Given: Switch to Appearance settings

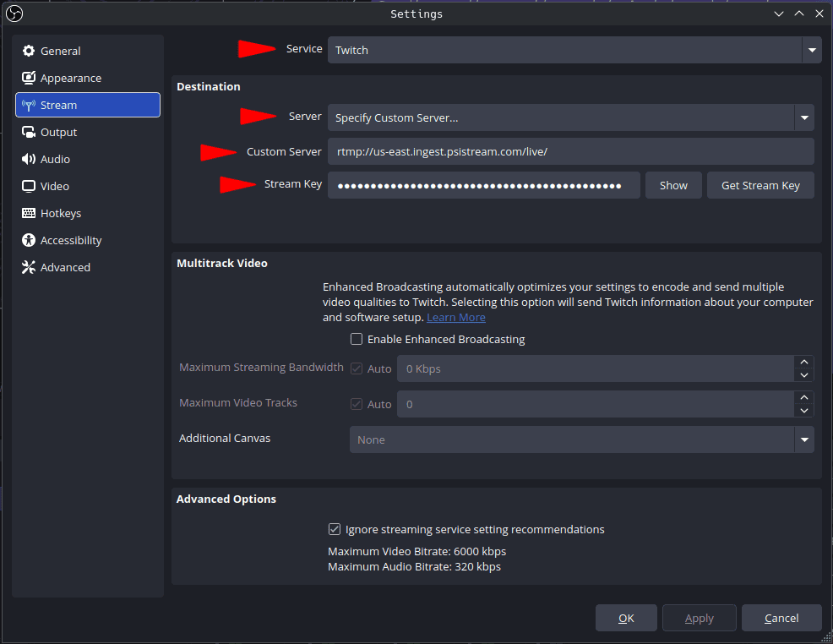Looking at the screenshot, I should tap(88, 78).
